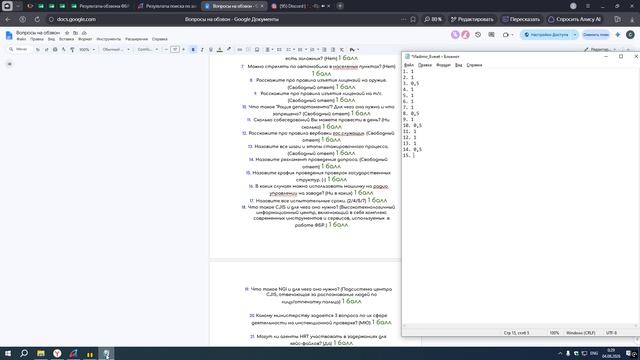Open the Справка menu in Google Docs

pos(160,39)
